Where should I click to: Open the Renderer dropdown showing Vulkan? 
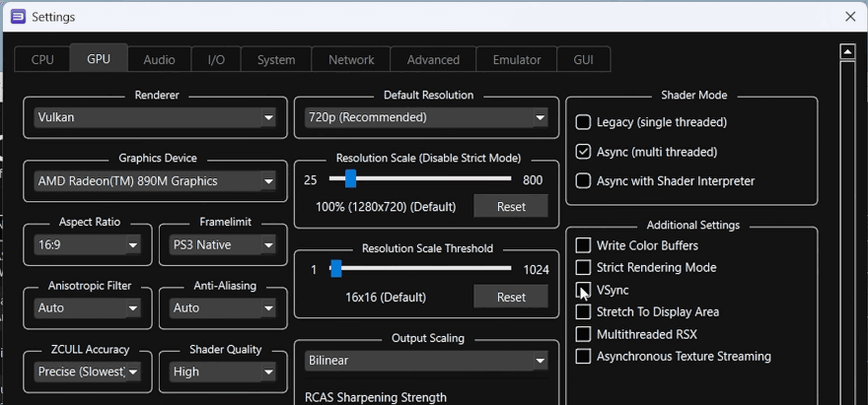pos(155,117)
